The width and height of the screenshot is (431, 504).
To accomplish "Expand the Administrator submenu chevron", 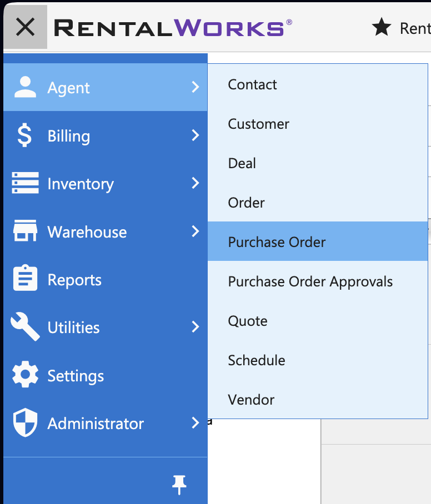I will click(196, 423).
